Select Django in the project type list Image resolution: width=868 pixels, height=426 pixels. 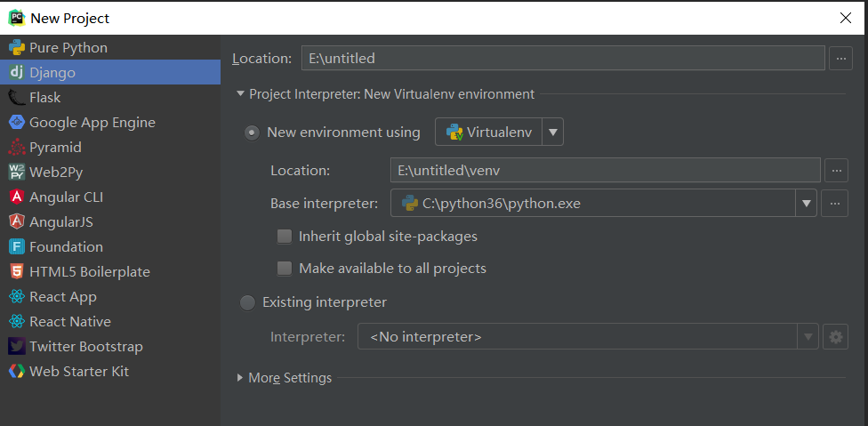click(110, 72)
